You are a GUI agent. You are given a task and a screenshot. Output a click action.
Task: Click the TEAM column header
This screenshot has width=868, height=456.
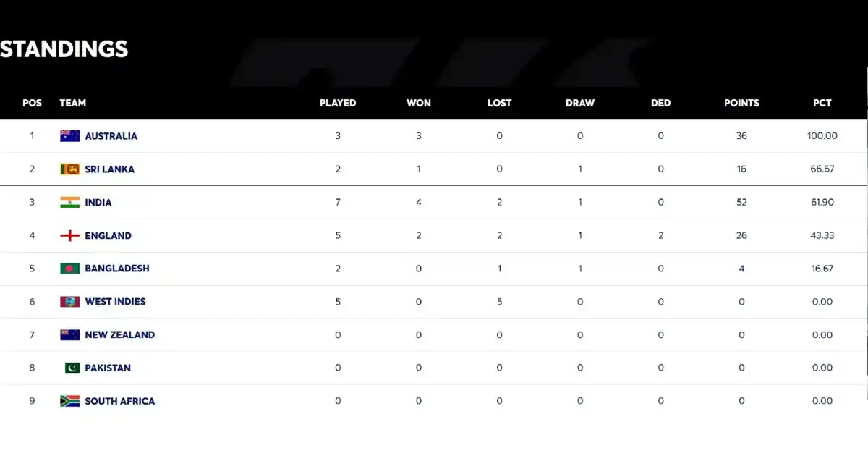click(x=72, y=103)
